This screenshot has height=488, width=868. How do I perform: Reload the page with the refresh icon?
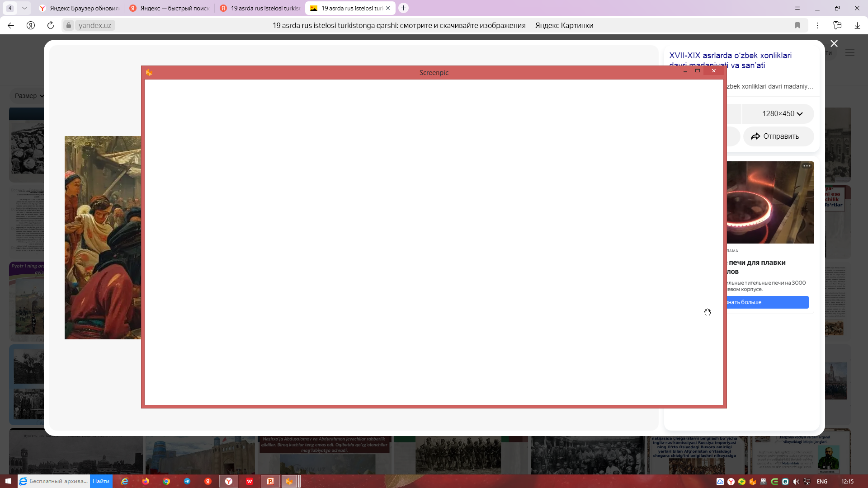click(51, 25)
